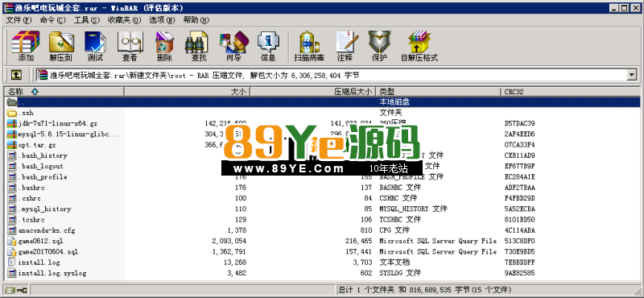This screenshot has width=644, height=298.
Task: Go up one folder level button
Action: [x=16, y=75]
